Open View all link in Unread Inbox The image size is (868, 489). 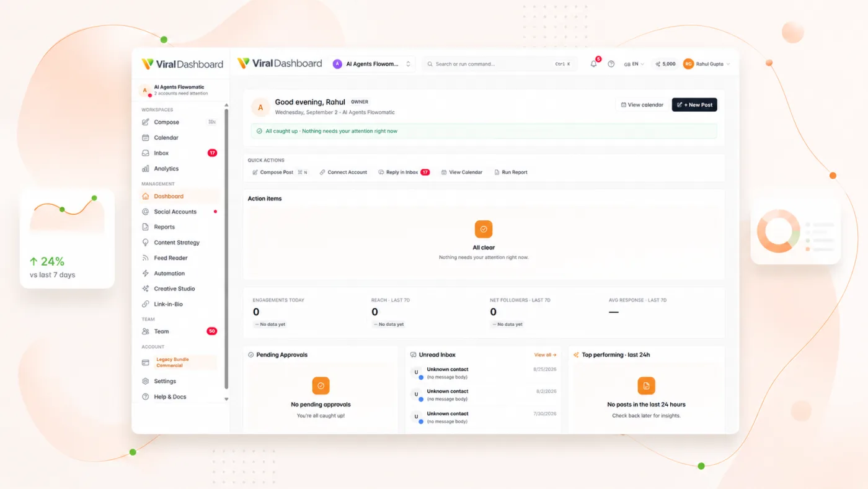click(x=546, y=355)
